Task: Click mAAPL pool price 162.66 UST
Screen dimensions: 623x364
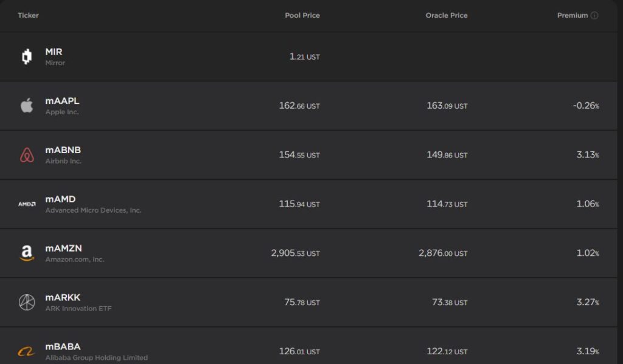Action: [299, 106]
